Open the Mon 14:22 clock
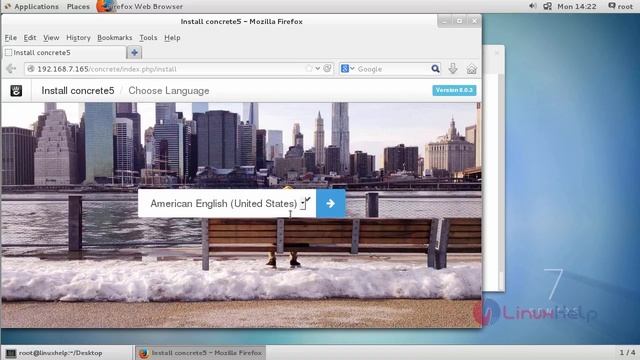Image resolution: width=640 pixels, height=360 pixels. [577, 7]
